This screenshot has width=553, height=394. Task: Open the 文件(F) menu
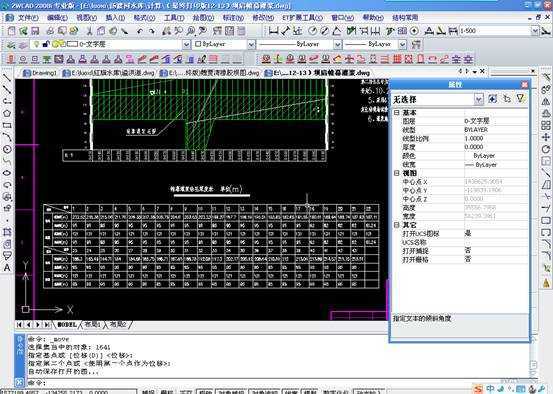click(28, 17)
